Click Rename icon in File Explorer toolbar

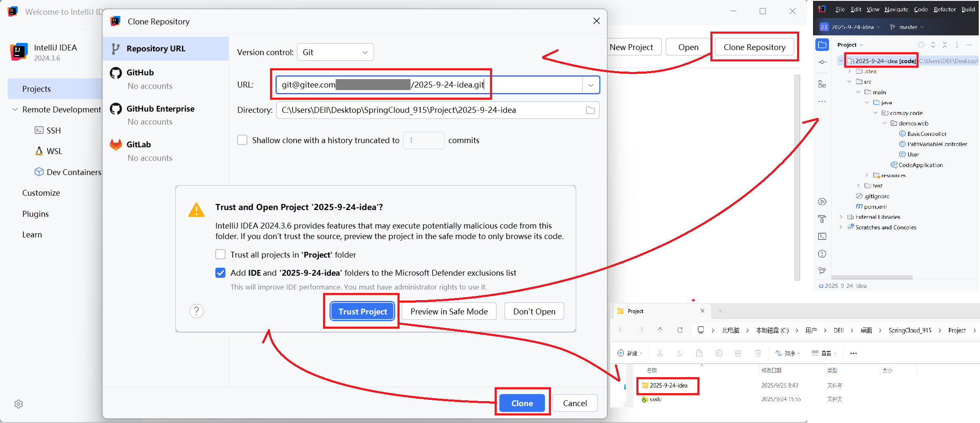[719, 353]
